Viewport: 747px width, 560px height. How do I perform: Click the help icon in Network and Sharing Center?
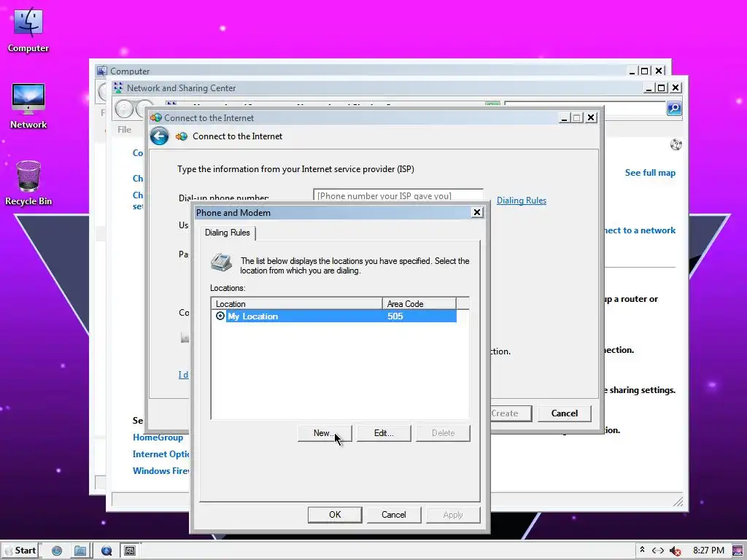pos(676,144)
